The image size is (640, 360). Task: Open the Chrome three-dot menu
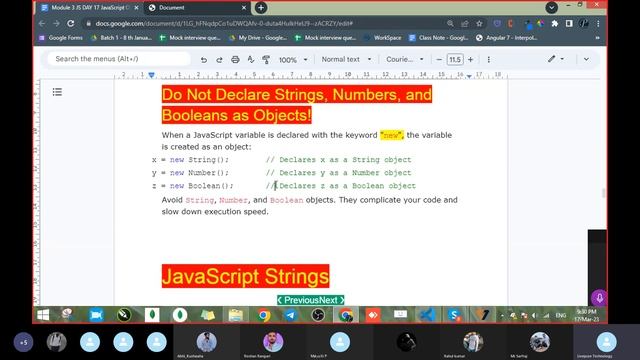(x=598, y=24)
